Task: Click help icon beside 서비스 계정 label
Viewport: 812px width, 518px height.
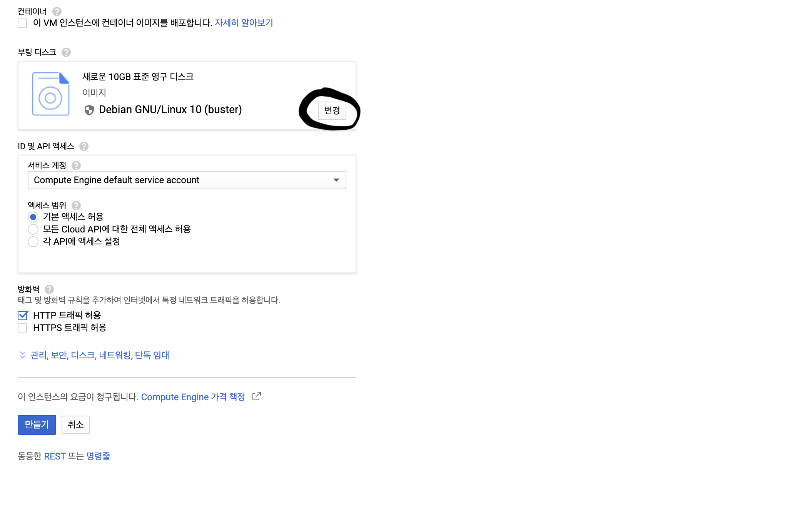Action: (x=76, y=165)
